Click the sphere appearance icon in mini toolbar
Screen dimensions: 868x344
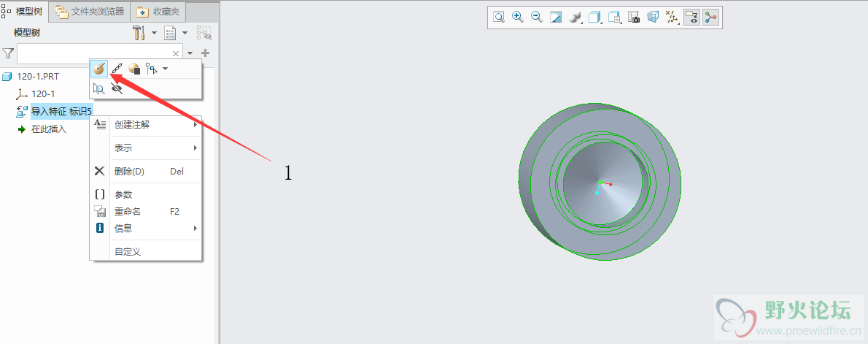(134, 69)
